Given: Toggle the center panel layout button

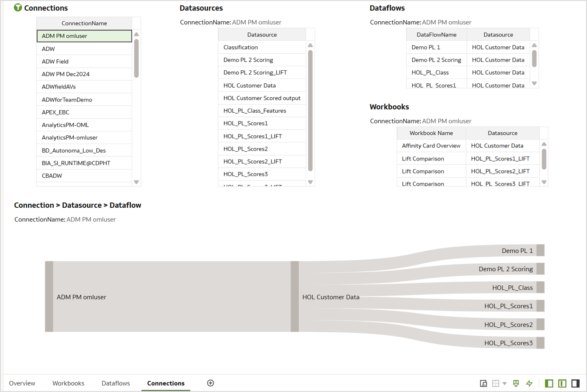Looking at the screenshot, I should click(562, 383).
